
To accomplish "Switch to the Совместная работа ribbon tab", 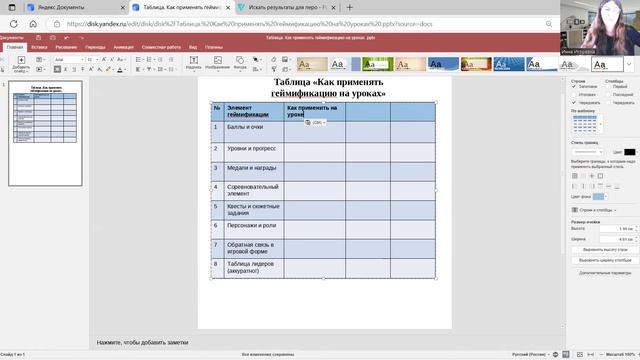I will pos(161,47).
